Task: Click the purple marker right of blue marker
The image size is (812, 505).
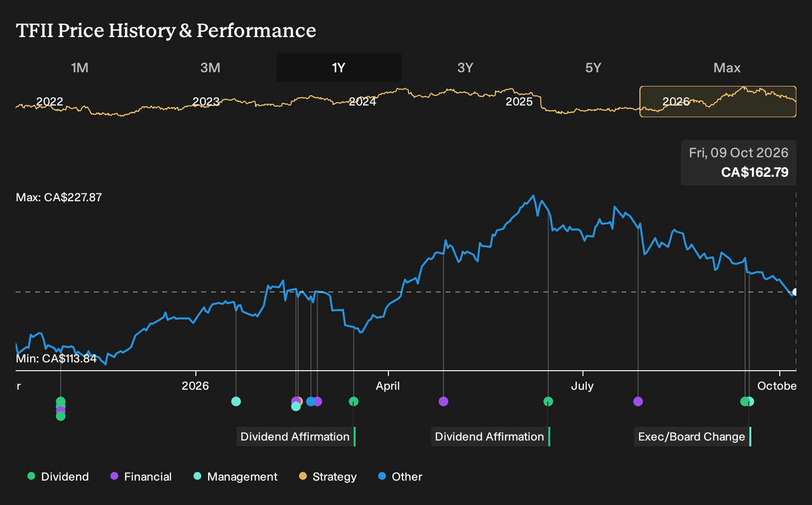Action: click(318, 401)
